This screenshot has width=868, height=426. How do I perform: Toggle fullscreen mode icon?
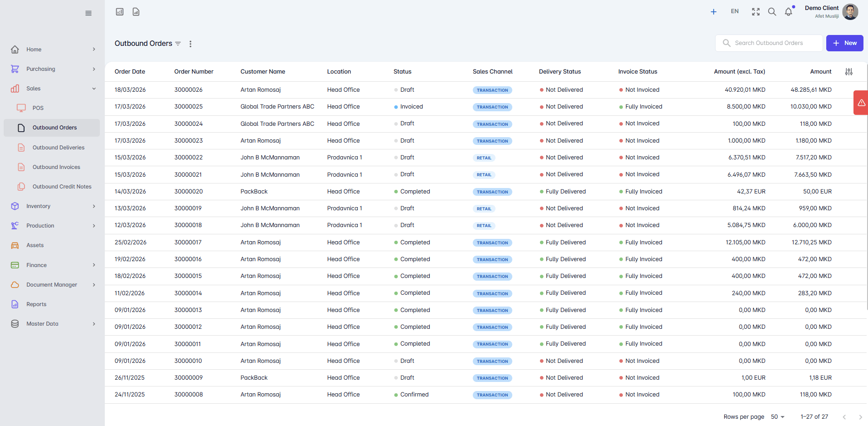(x=756, y=12)
